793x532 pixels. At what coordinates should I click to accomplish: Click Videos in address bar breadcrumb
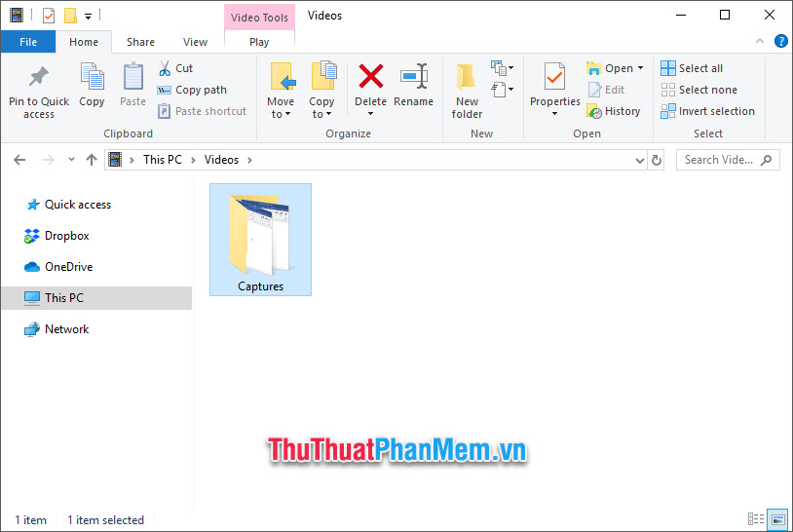point(221,160)
